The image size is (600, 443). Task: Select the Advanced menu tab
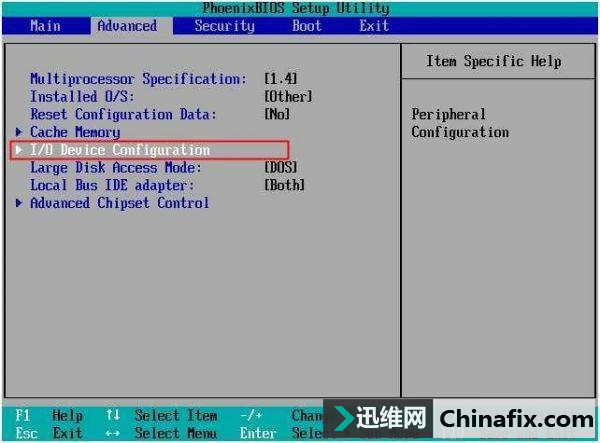(x=127, y=26)
